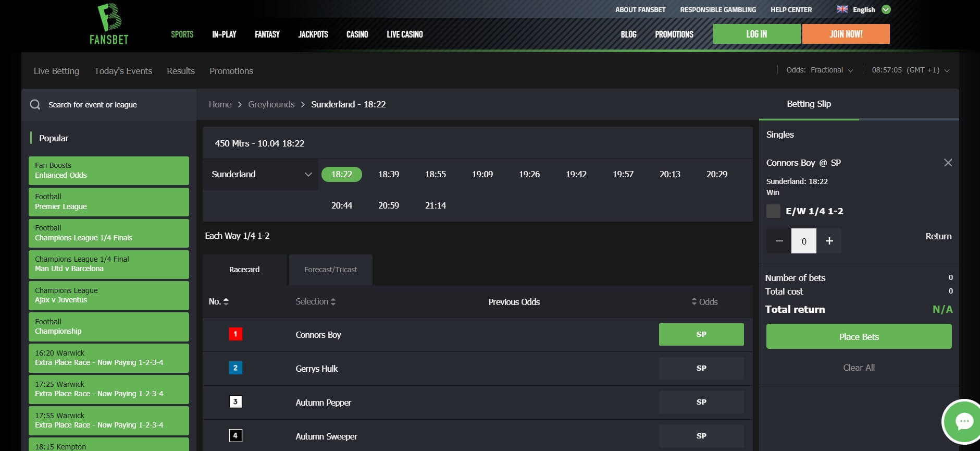Select SP odds for Connors Boy
This screenshot has width=980, height=451.
701,334
